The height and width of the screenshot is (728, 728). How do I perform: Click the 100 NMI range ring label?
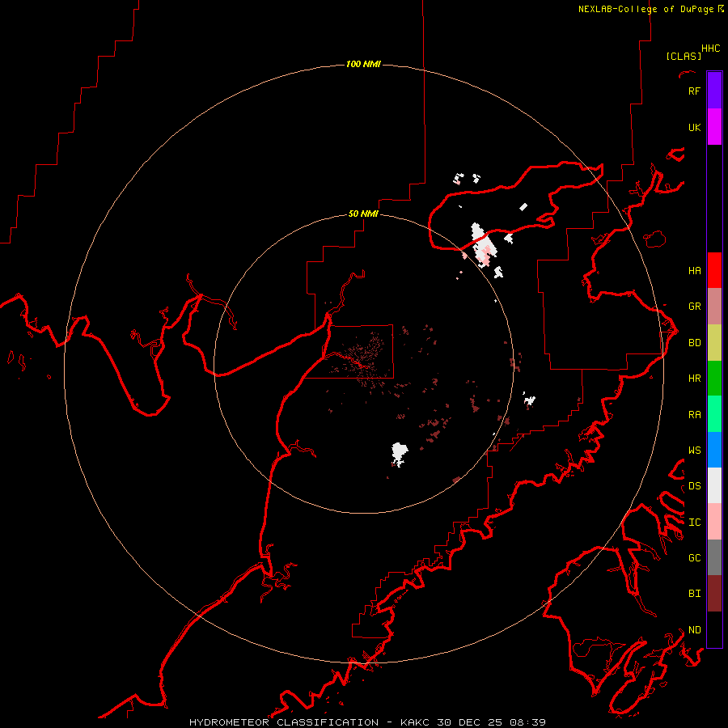(x=363, y=64)
